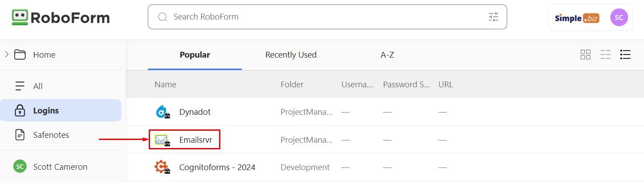Open search filter options icon

coord(494,17)
